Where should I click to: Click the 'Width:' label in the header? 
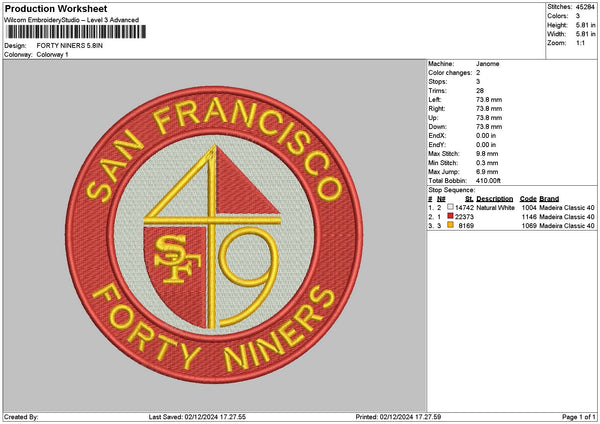pyautogui.click(x=557, y=34)
